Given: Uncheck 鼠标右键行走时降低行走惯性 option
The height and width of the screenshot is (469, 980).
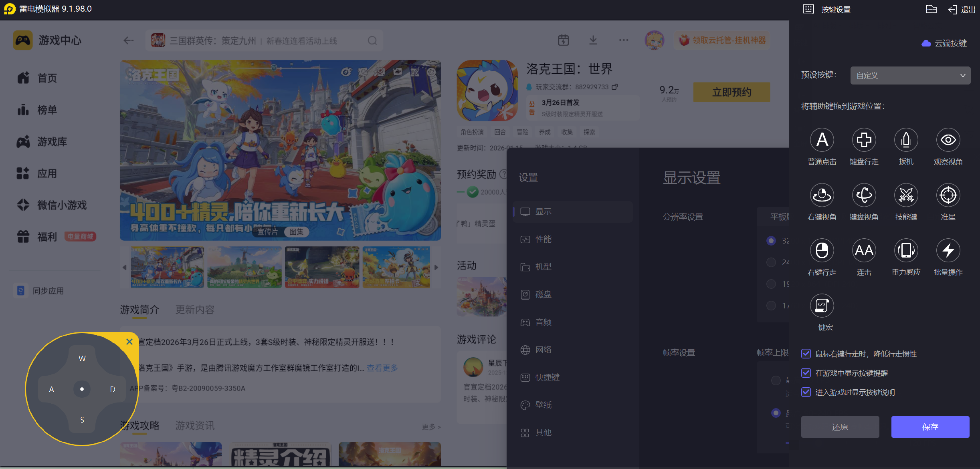Looking at the screenshot, I should [x=806, y=354].
